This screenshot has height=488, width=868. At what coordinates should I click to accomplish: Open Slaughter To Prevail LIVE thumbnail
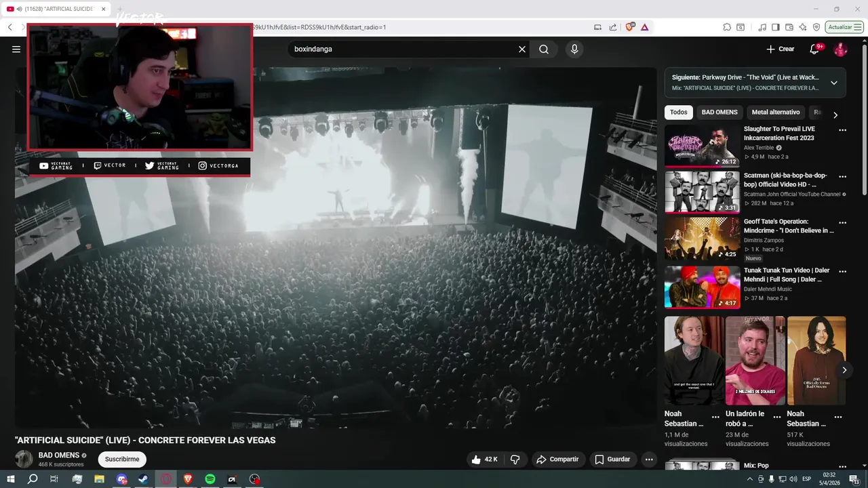[702, 146]
